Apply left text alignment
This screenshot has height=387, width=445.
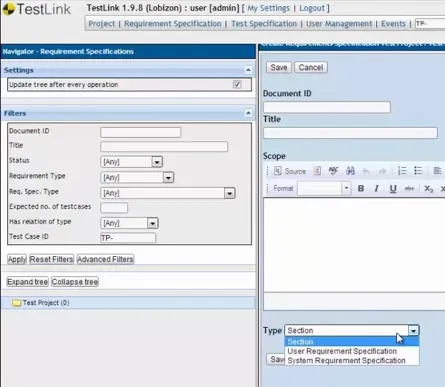(437, 171)
